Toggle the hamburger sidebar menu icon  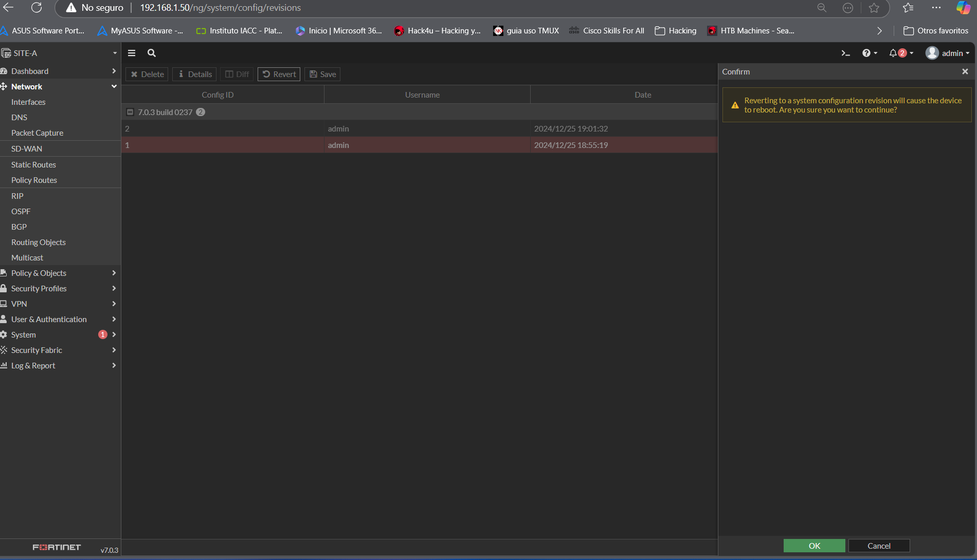(132, 53)
